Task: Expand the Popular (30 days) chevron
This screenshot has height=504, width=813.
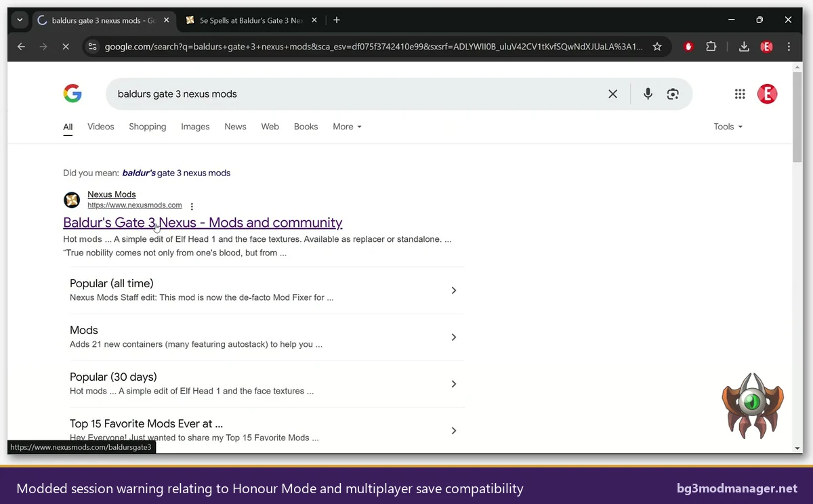Action: pos(454,384)
